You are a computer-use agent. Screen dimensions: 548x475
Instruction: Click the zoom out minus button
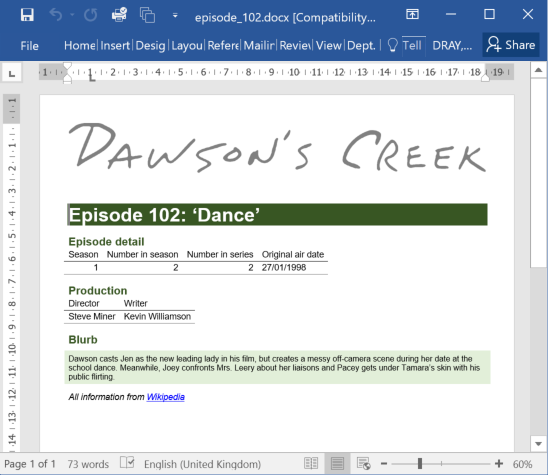[384, 464]
